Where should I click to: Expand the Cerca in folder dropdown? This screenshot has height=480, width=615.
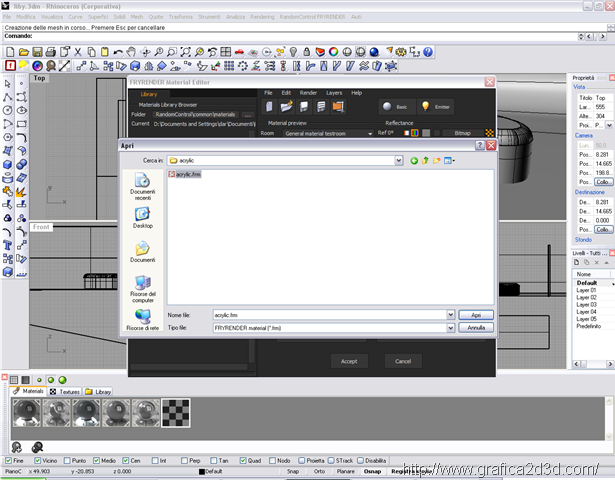[x=399, y=160]
